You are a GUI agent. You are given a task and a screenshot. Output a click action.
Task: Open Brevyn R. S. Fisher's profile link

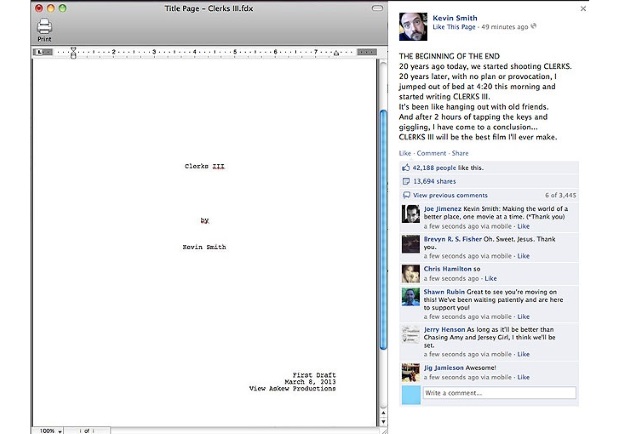click(453, 239)
